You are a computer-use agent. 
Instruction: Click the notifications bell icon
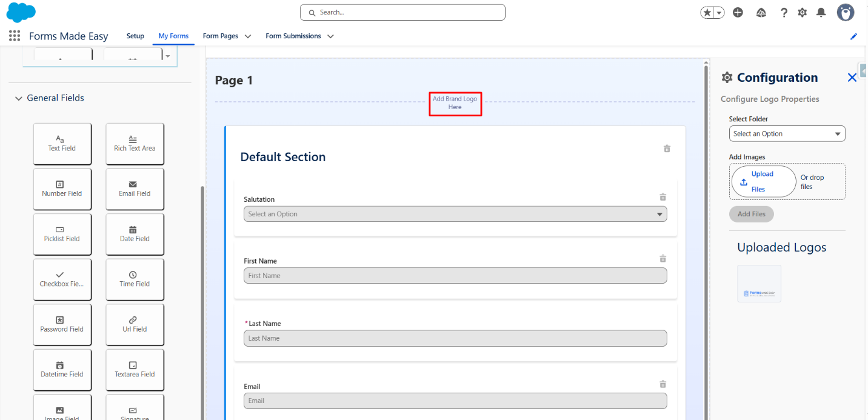[821, 13]
